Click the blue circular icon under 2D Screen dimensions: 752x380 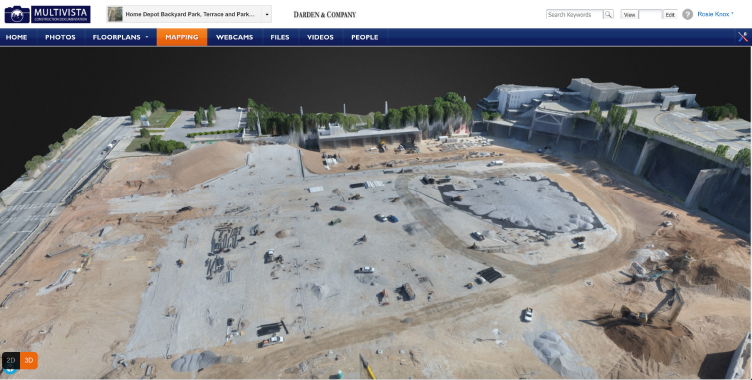pyautogui.click(x=10, y=371)
